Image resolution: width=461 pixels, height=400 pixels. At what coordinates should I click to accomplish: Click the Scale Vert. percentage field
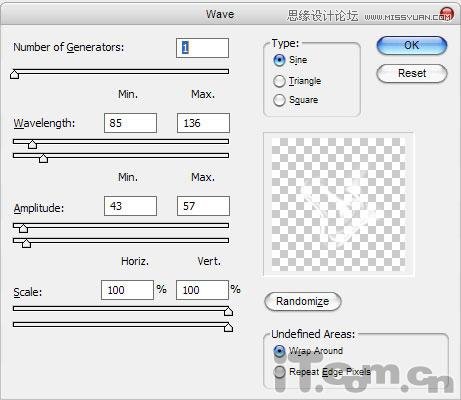coord(202,290)
